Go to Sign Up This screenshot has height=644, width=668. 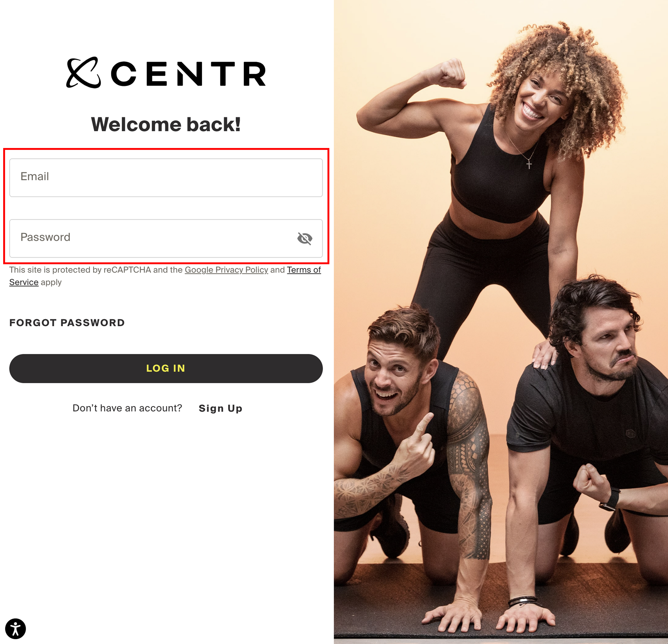[221, 408]
